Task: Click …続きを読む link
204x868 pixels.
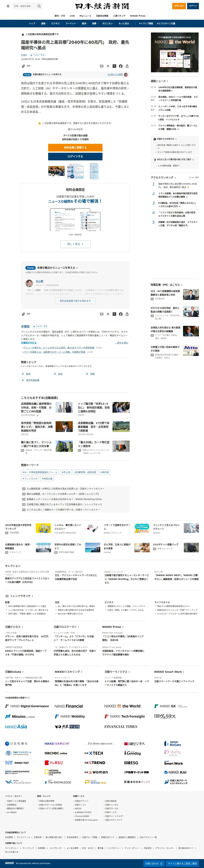Action: [121, 343]
